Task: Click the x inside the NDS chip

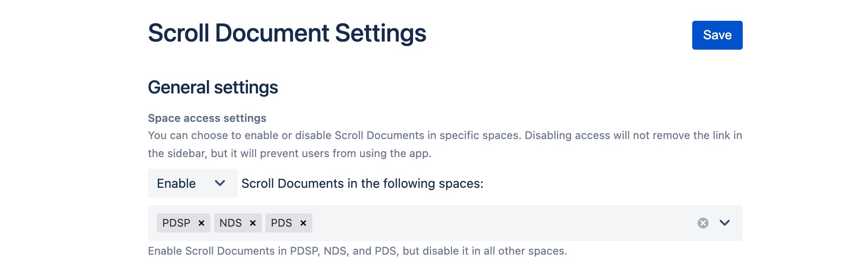Action: (x=252, y=223)
